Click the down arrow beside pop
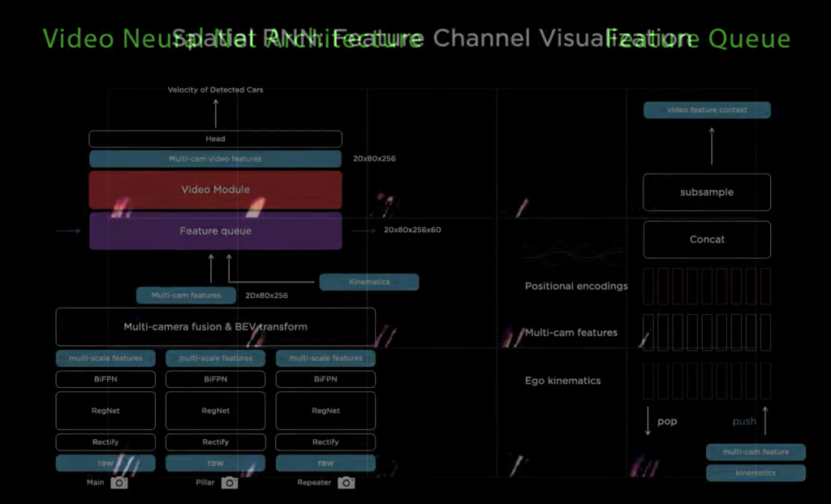The height and width of the screenshot is (504, 831). [x=648, y=422]
